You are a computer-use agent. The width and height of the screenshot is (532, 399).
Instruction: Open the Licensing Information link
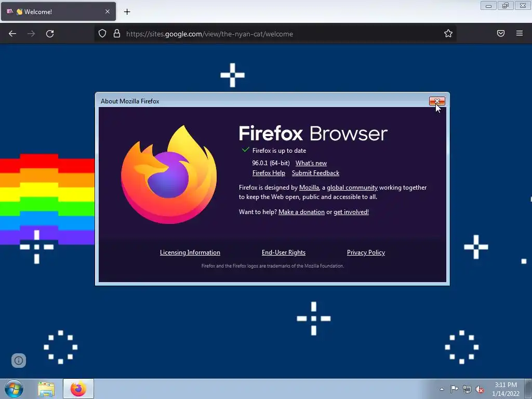(190, 252)
